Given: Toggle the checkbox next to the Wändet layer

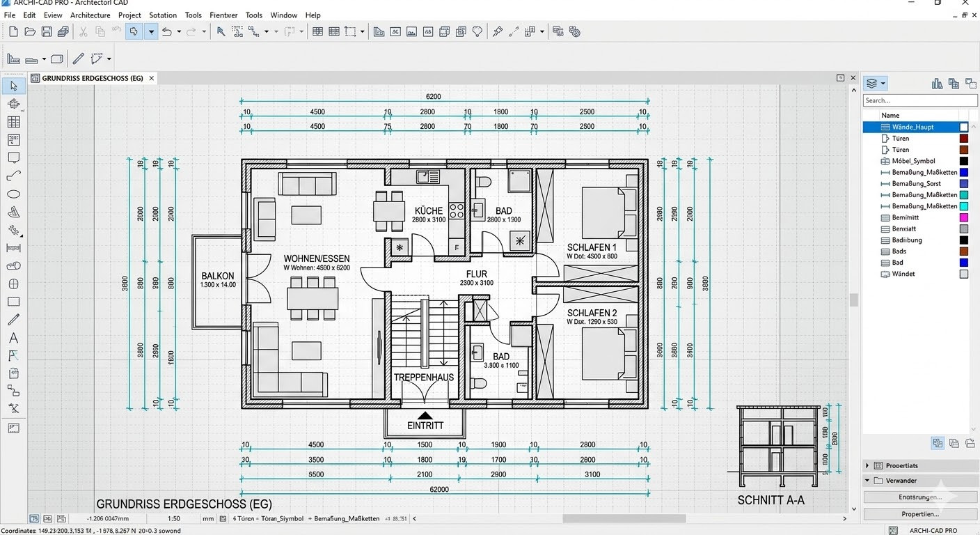Looking at the screenshot, I should (x=963, y=274).
